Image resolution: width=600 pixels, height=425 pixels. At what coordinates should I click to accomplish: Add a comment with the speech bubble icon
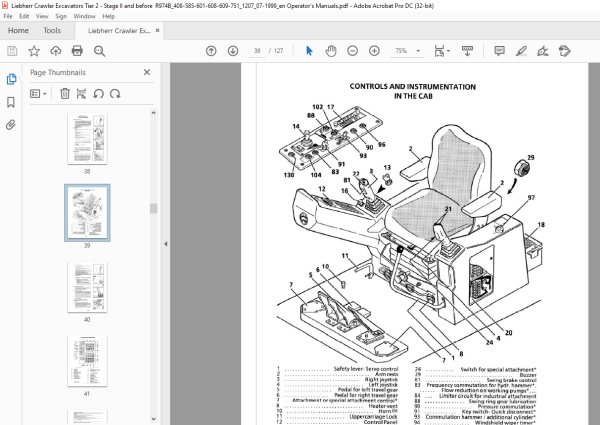(499, 51)
